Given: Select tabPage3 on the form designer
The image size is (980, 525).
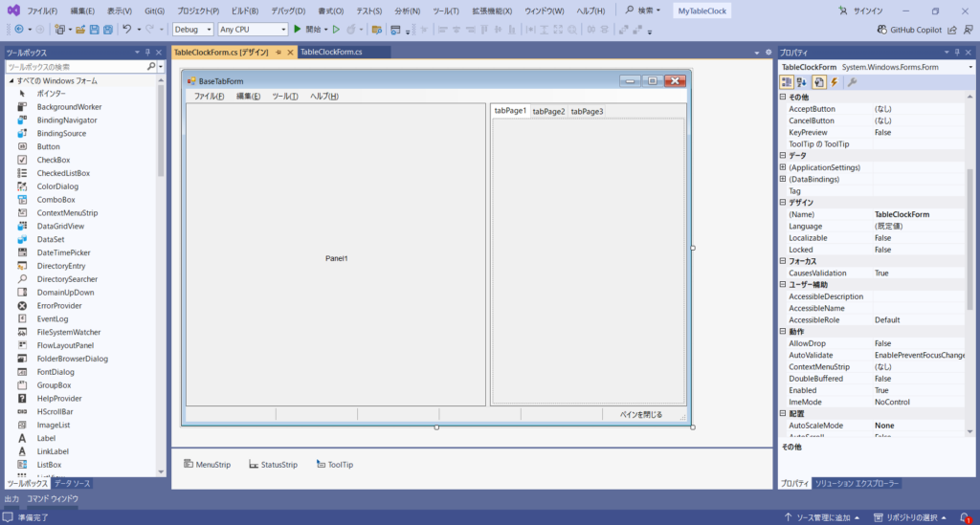Looking at the screenshot, I should [x=587, y=112].
